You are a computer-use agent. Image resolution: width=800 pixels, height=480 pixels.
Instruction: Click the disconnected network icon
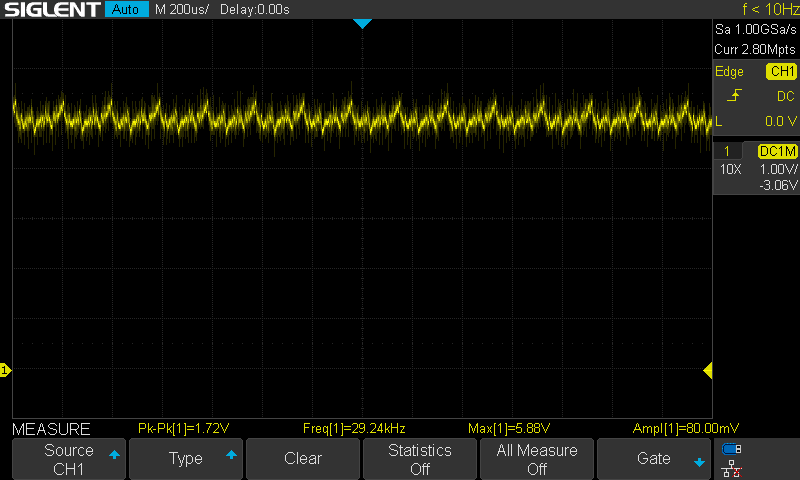point(731,467)
